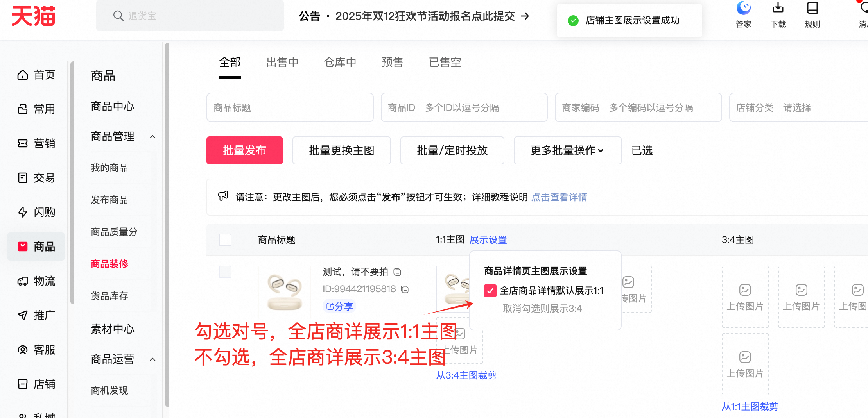Click the 批量发布 button
The image size is (868, 418).
245,150
